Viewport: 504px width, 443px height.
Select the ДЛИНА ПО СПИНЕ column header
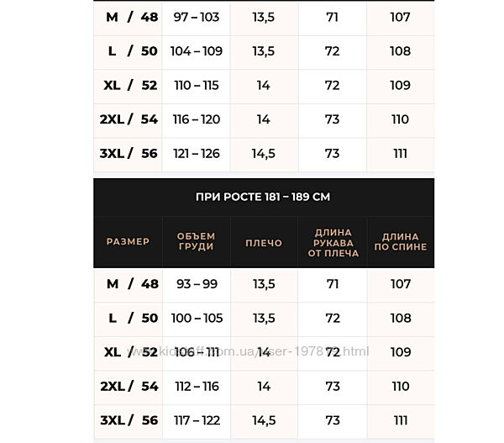tap(400, 241)
